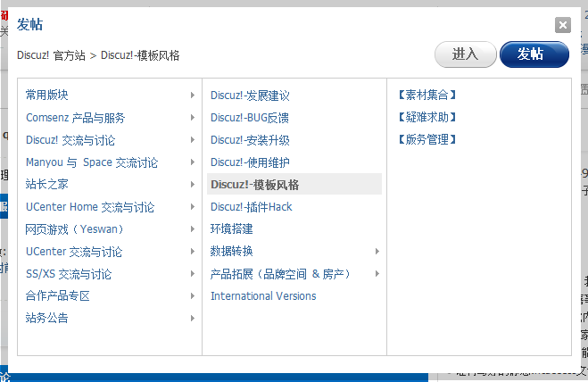Expand the arrow beside Discuz! 交流与讨论

[193, 139]
